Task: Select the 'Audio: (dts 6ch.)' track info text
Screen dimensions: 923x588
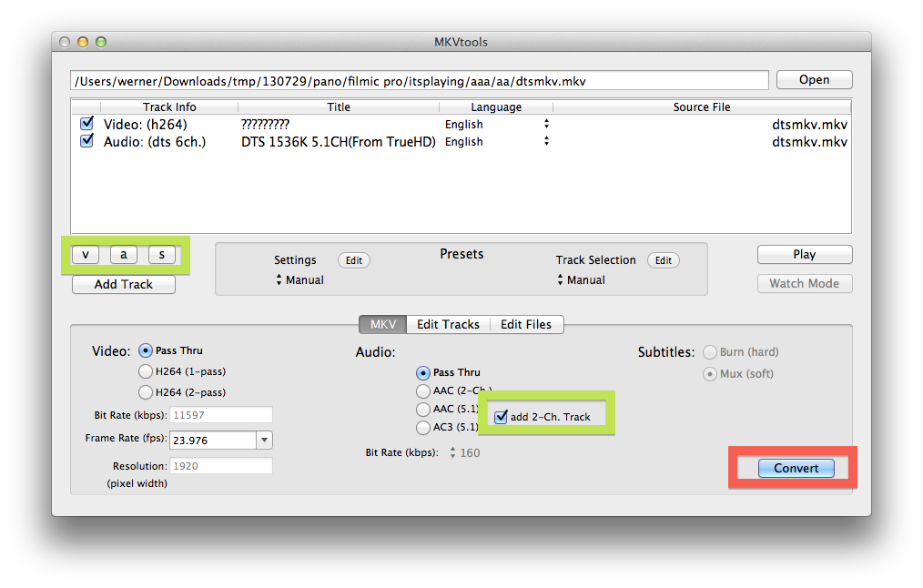Action: pyautogui.click(x=155, y=142)
